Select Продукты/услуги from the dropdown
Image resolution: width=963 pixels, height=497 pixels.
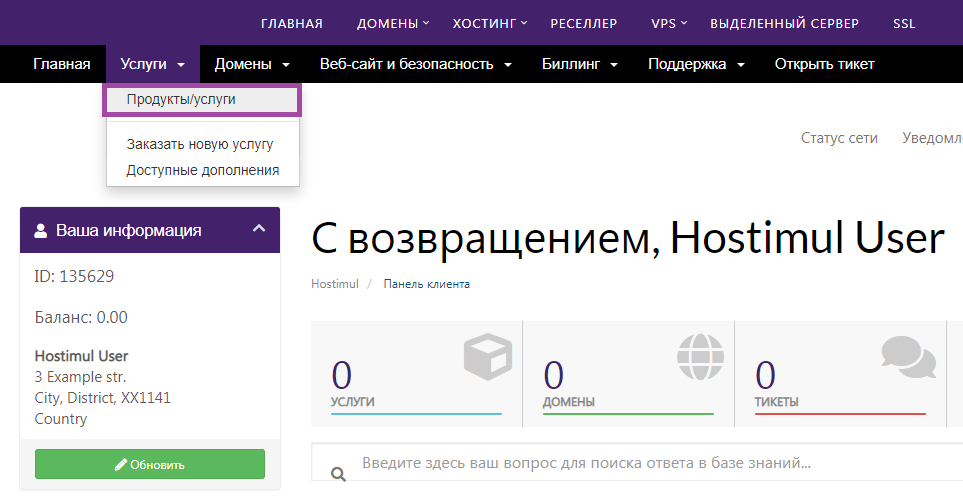pyautogui.click(x=181, y=100)
